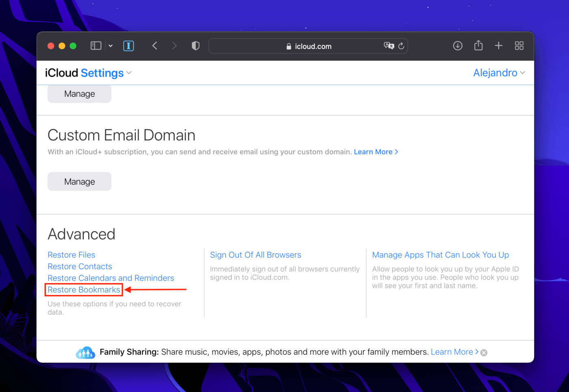The height and width of the screenshot is (392, 569).
Task: Reload the page with the refresh icon
Action: [401, 46]
